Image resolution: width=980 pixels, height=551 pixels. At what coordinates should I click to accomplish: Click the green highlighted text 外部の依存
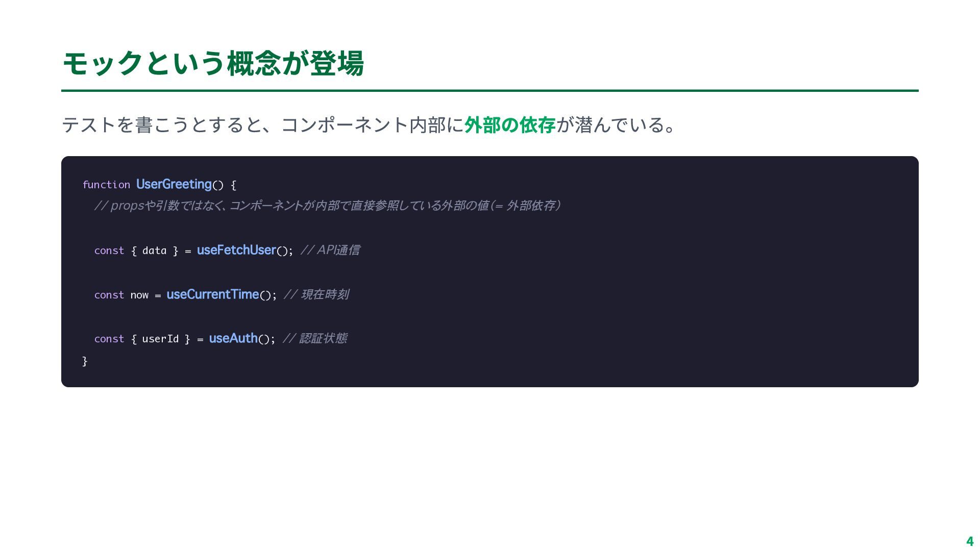[509, 125]
